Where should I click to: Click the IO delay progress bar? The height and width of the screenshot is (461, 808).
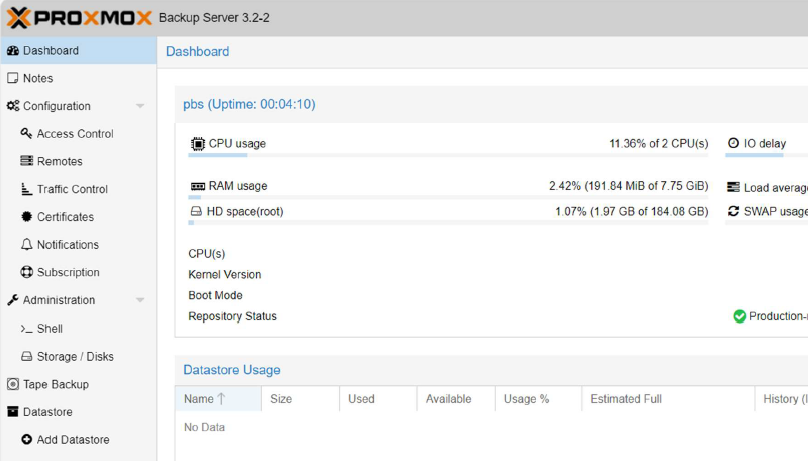(x=766, y=155)
